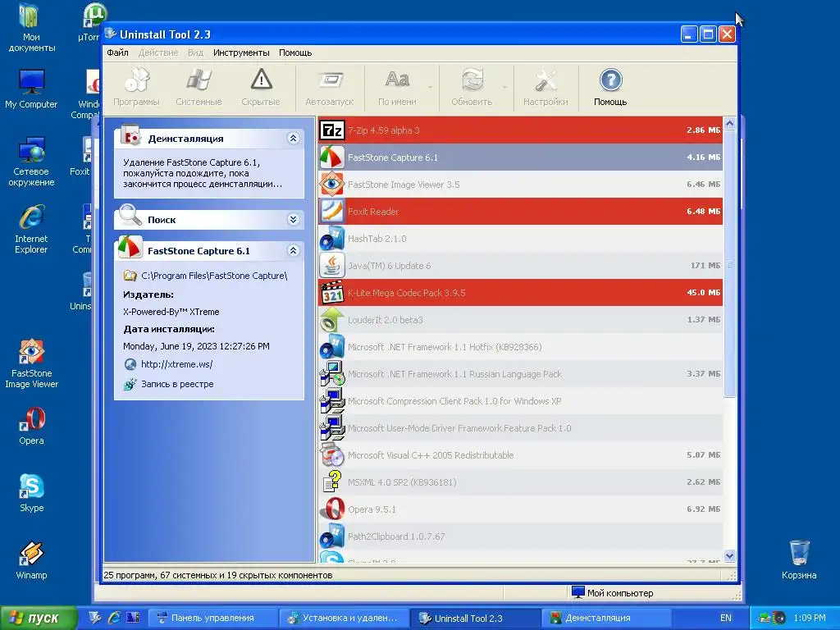This screenshot has height=630, width=840.
Task: Switch to Системные components
Action: click(x=199, y=87)
